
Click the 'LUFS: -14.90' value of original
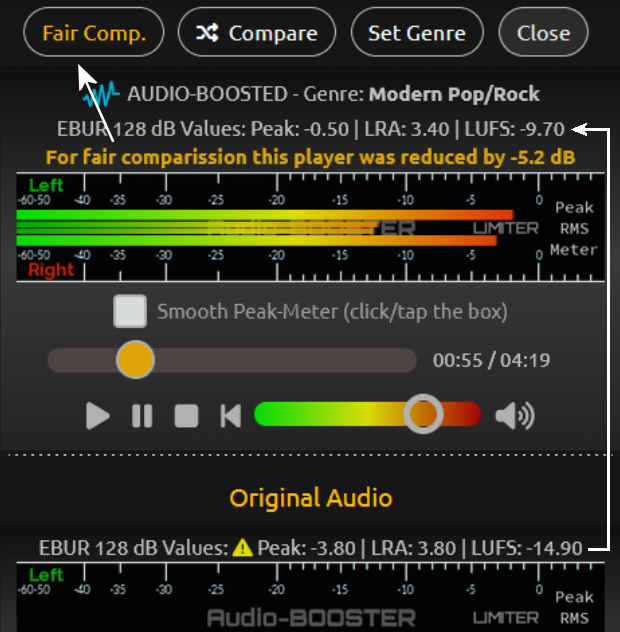click(527, 548)
